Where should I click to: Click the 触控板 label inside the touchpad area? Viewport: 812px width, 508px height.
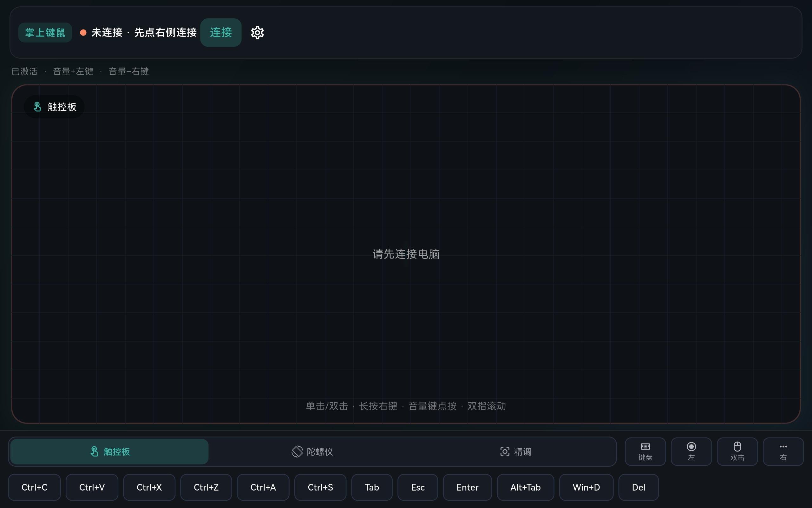coord(54,107)
